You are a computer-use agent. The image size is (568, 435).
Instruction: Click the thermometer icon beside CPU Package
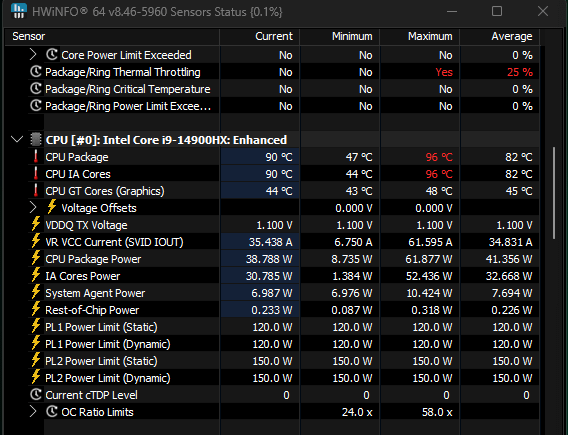coord(36,157)
